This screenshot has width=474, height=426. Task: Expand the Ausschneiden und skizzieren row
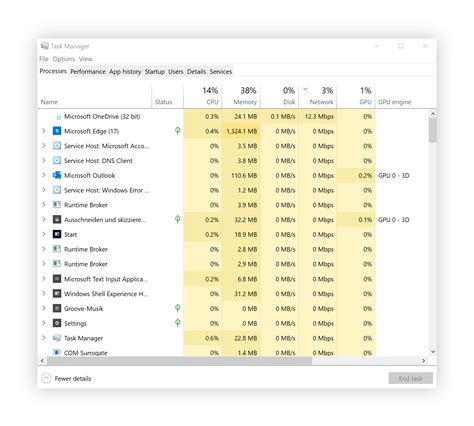(x=44, y=219)
